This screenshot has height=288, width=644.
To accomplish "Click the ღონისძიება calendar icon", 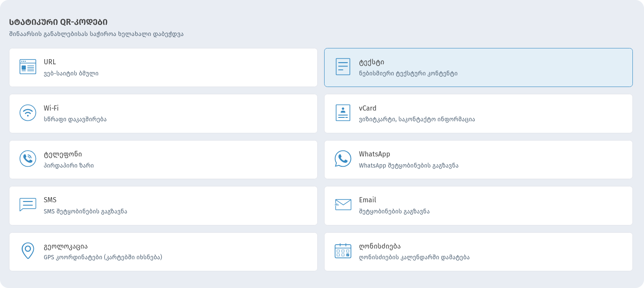I will pyautogui.click(x=343, y=251).
